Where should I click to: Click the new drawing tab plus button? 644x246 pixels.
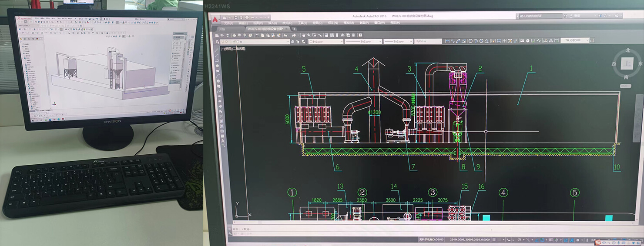point(294,29)
